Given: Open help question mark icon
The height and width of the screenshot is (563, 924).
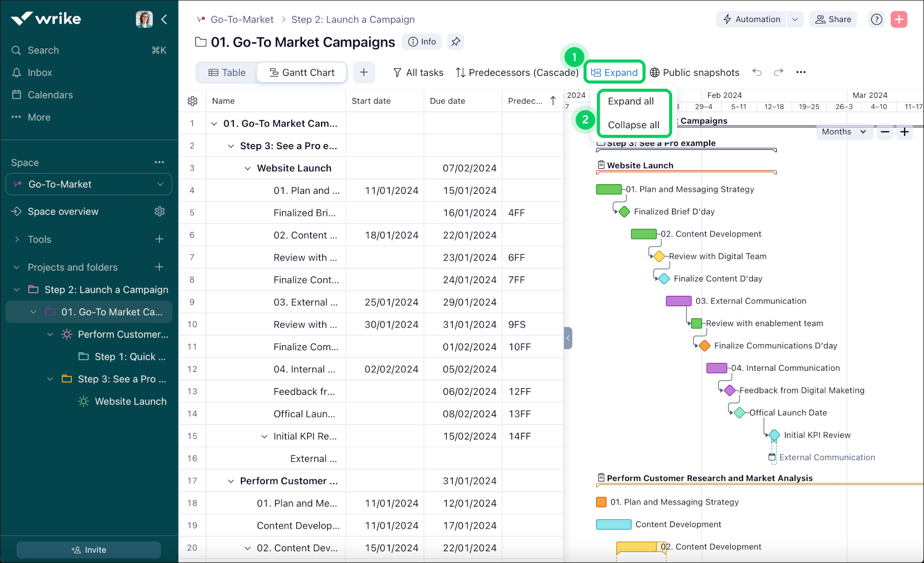Looking at the screenshot, I should [x=876, y=19].
